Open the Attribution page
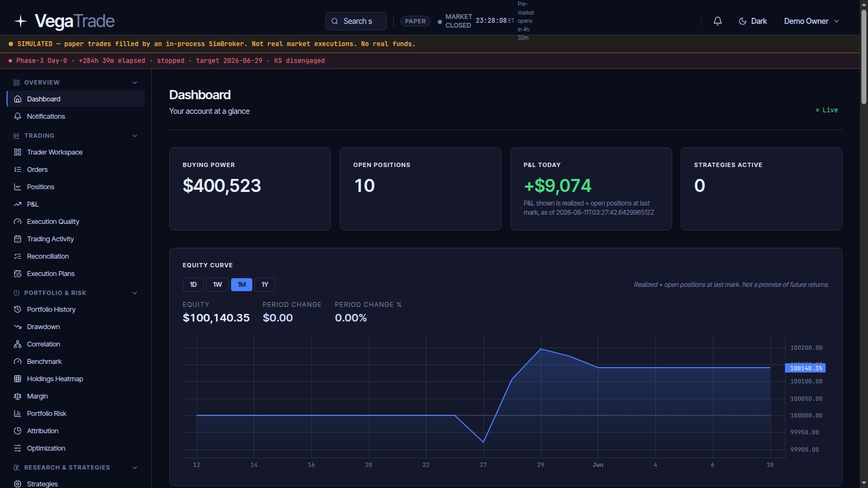 point(76,431)
